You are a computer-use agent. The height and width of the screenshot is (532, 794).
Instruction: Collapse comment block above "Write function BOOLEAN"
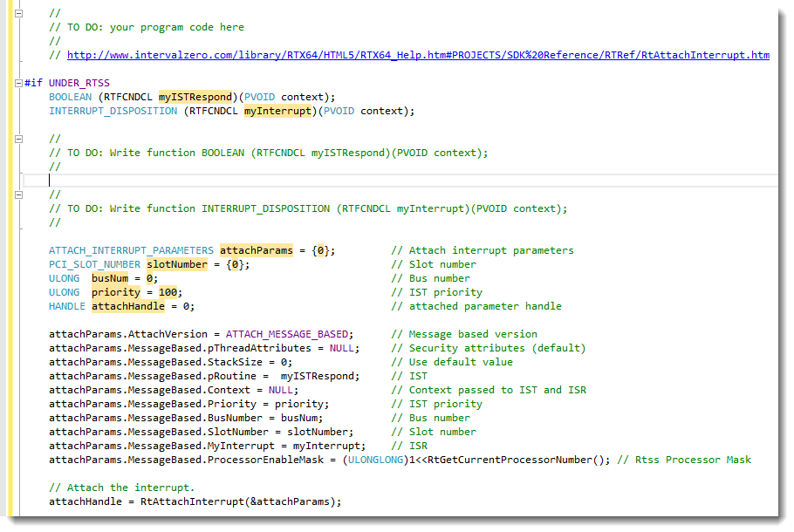pyautogui.click(x=18, y=139)
